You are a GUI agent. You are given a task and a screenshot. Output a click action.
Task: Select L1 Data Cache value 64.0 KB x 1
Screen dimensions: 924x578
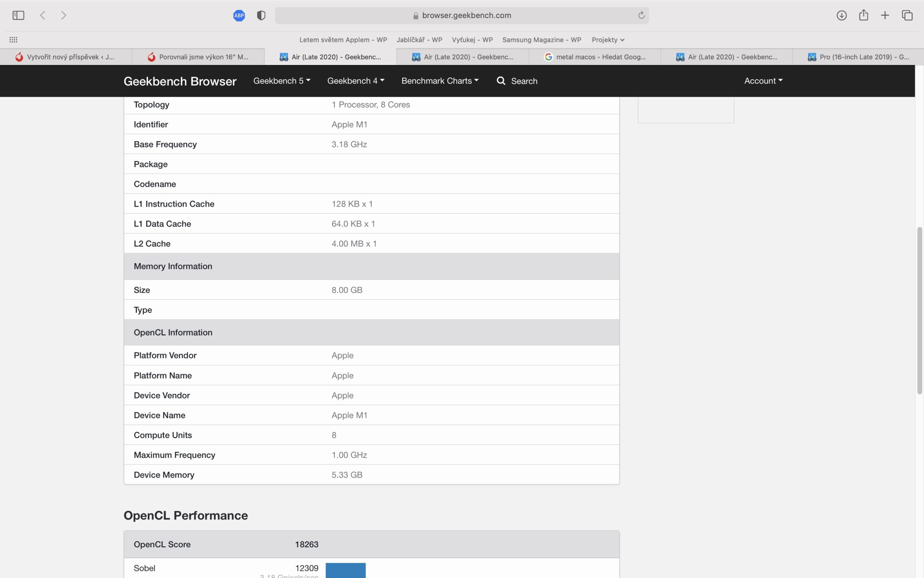pyautogui.click(x=353, y=224)
